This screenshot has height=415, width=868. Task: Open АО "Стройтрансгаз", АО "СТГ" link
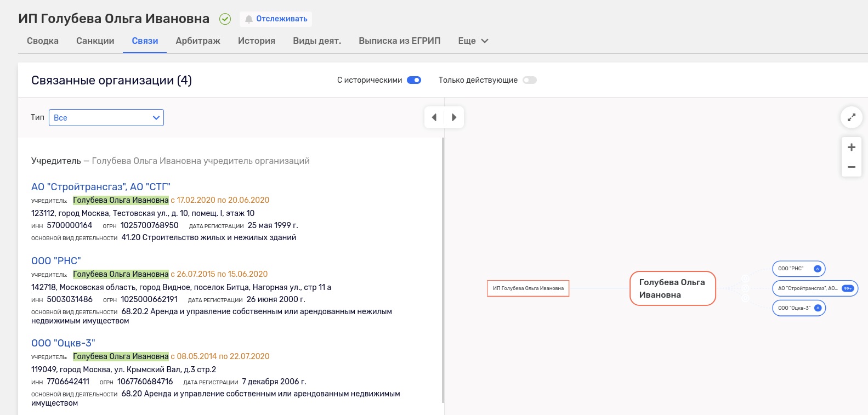pos(101,187)
